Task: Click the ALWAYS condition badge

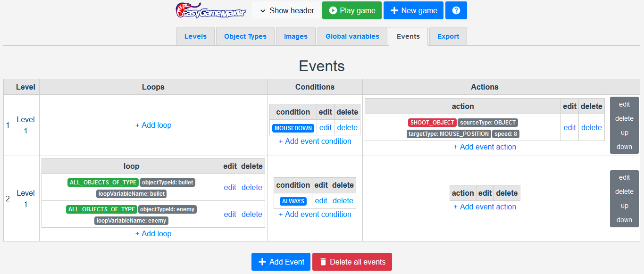Action: (x=293, y=201)
